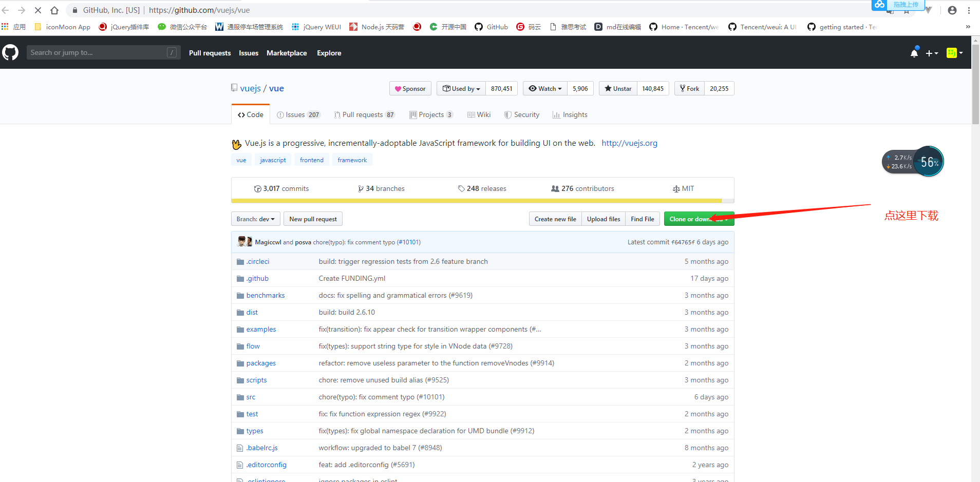The height and width of the screenshot is (482, 980).
Task: Switch to the Security tab
Action: 522,114
